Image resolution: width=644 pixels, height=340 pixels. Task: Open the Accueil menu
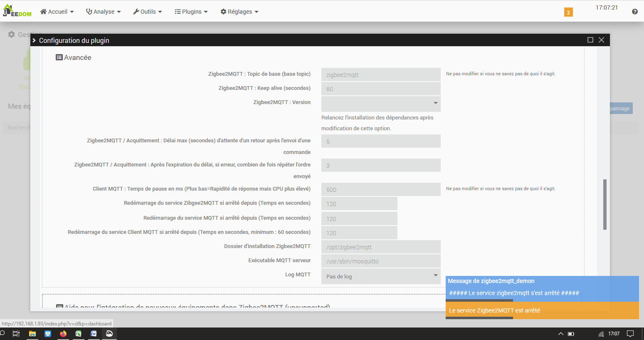(57, 12)
